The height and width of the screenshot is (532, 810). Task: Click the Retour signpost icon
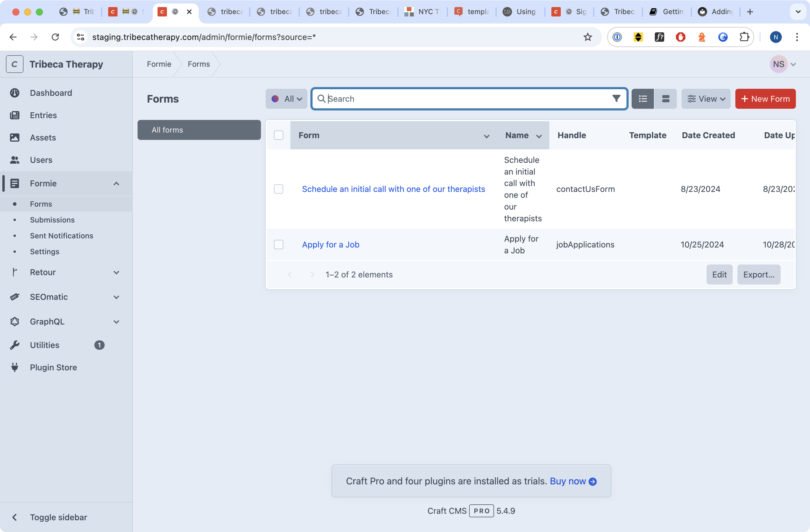coord(15,272)
